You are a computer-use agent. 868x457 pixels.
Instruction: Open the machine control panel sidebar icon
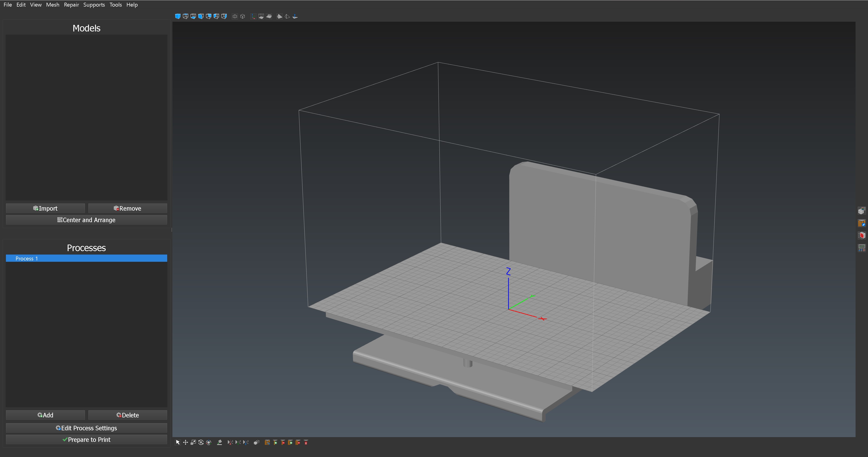click(x=862, y=248)
